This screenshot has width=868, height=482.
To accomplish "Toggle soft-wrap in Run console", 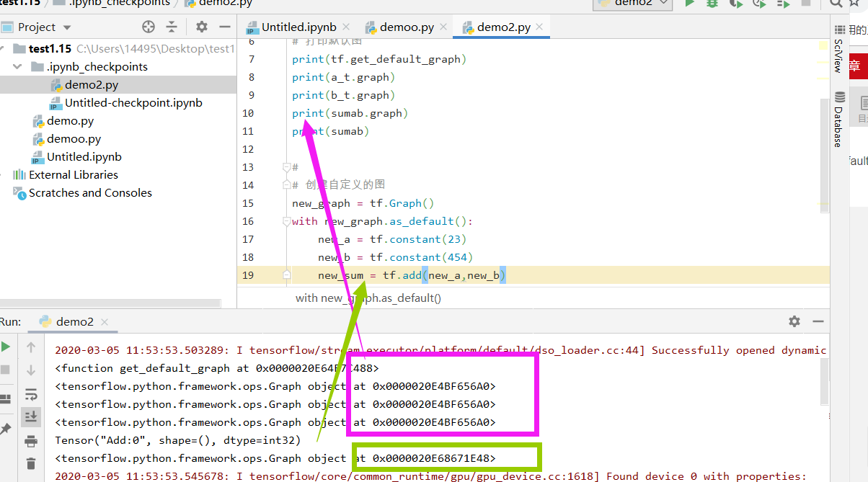I will [x=31, y=394].
